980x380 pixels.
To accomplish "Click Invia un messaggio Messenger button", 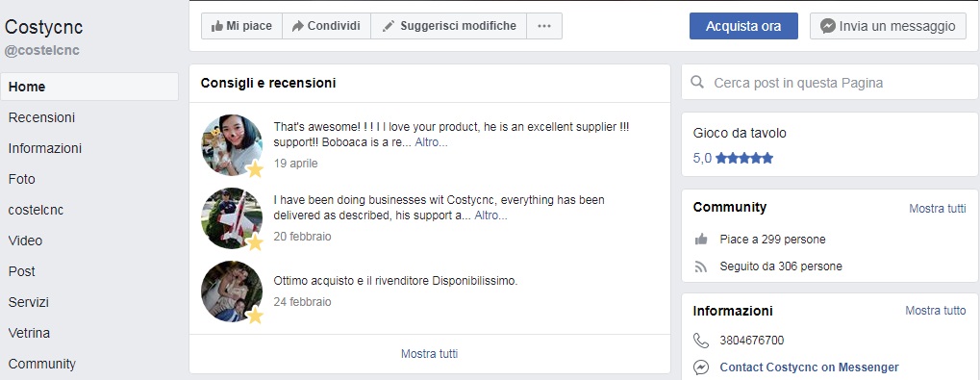I will 888,26.
